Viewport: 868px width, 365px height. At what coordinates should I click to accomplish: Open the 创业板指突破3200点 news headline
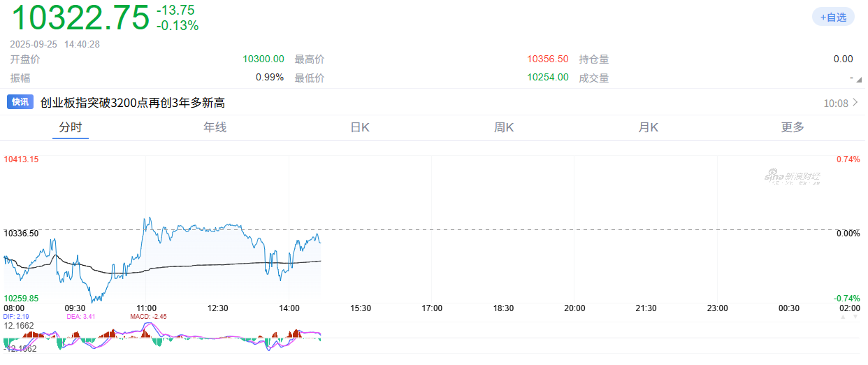[x=133, y=103]
